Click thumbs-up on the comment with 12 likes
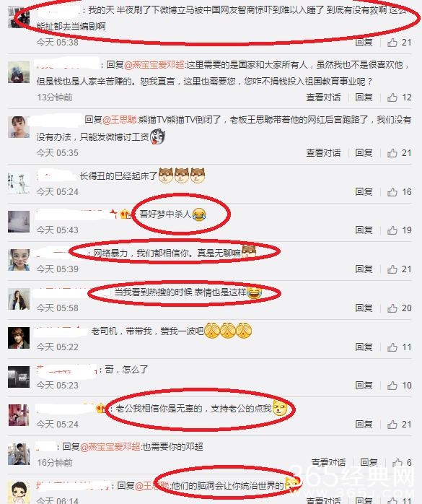Screen dimensions: 422x504 (392, 97)
